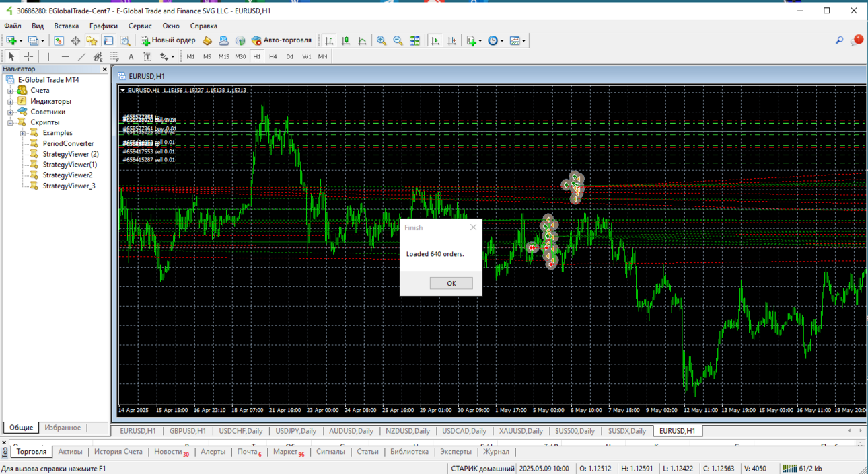Tile chart windows icon

pos(415,40)
